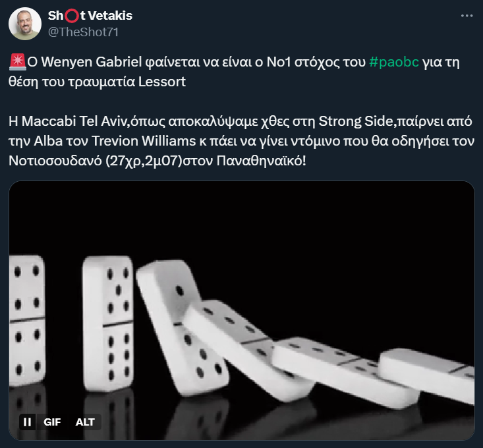The height and width of the screenshot is (448, 483).
Task: Click the @TheShot71 handle
Action: (83, 32)
